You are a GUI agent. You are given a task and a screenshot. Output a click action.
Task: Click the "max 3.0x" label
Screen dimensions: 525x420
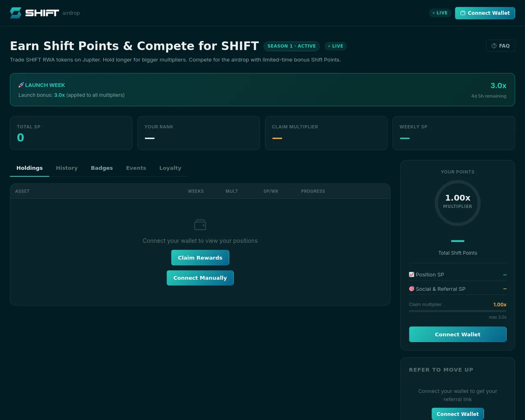coord(498,317)
